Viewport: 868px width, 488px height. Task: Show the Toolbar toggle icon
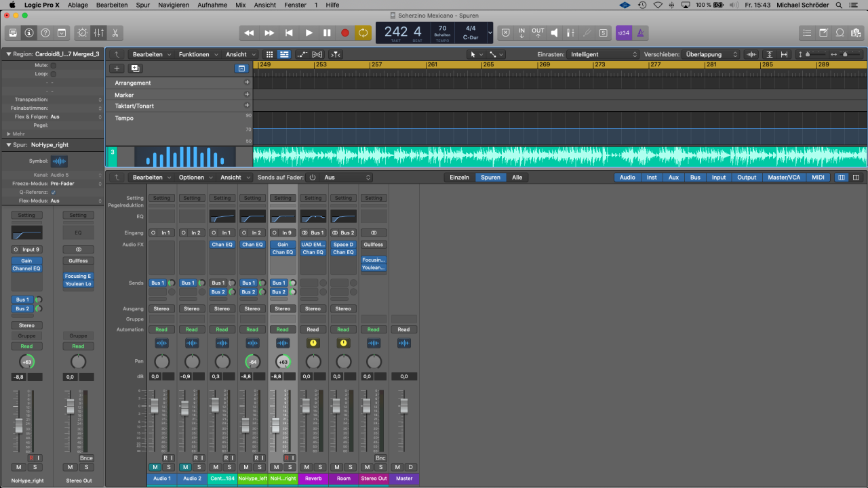pyautogui.click(x=62, y=33)
